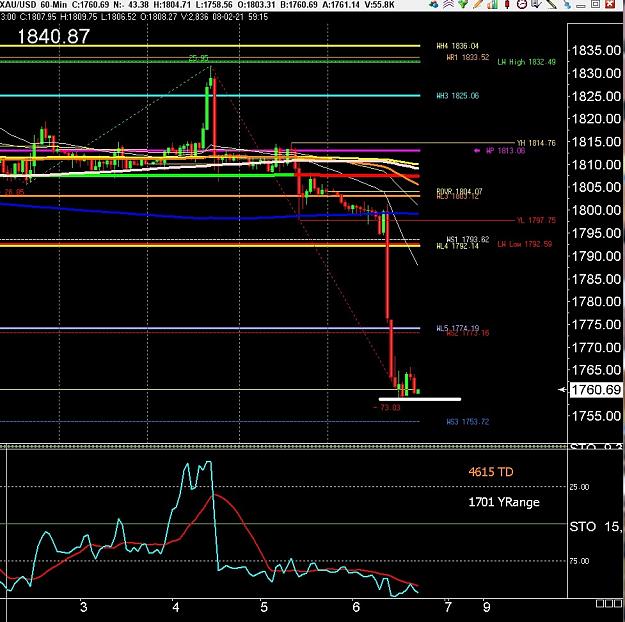The width and height of the screenshot is (625, 622).
Task: Click the 1800.00 price axis label
Action: (596, 210)
